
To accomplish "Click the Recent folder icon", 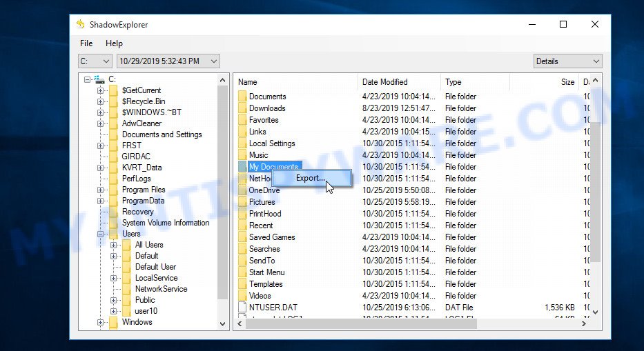I will point(242,225).
